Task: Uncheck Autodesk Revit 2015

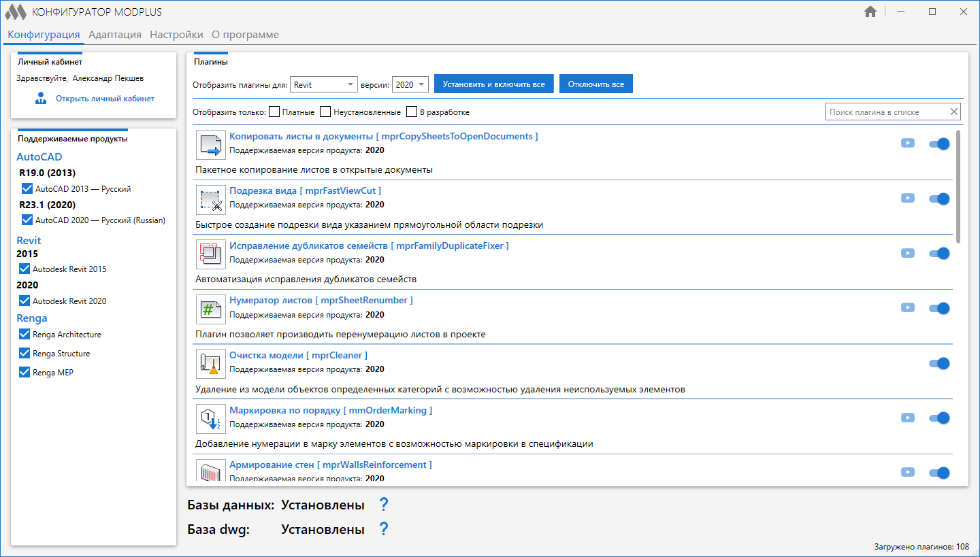Action: [x=24, y=269]
